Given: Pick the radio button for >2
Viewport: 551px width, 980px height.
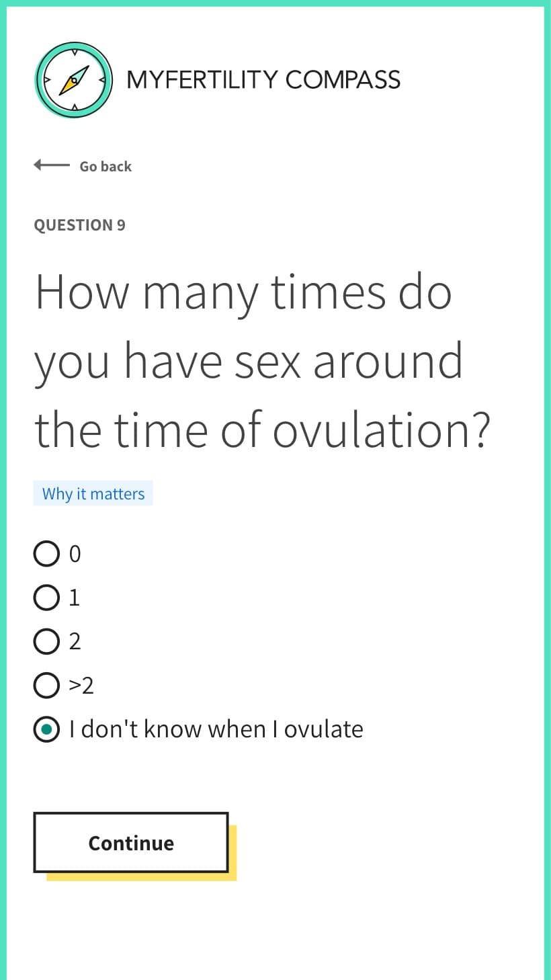Looking at the screenshot, I should (x=46, y=686).
